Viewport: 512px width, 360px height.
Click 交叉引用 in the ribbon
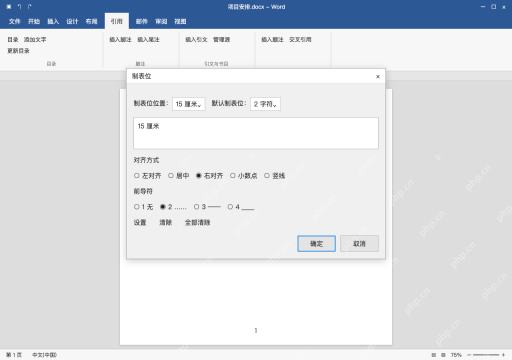(x=300, y=39)
